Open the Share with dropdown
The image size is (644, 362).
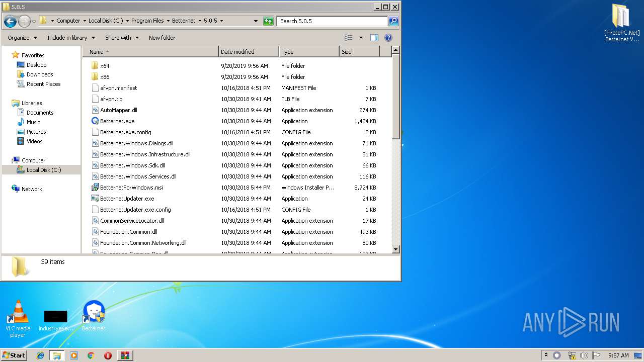[122, 38]
